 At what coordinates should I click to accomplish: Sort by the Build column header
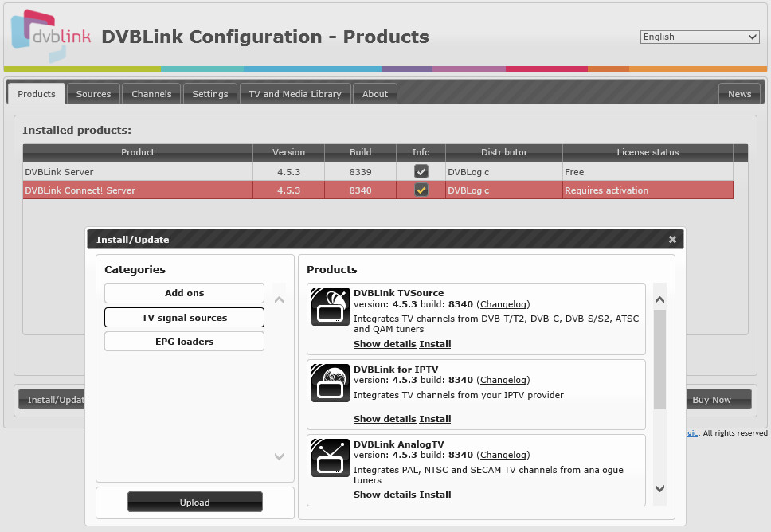point(361,152)
